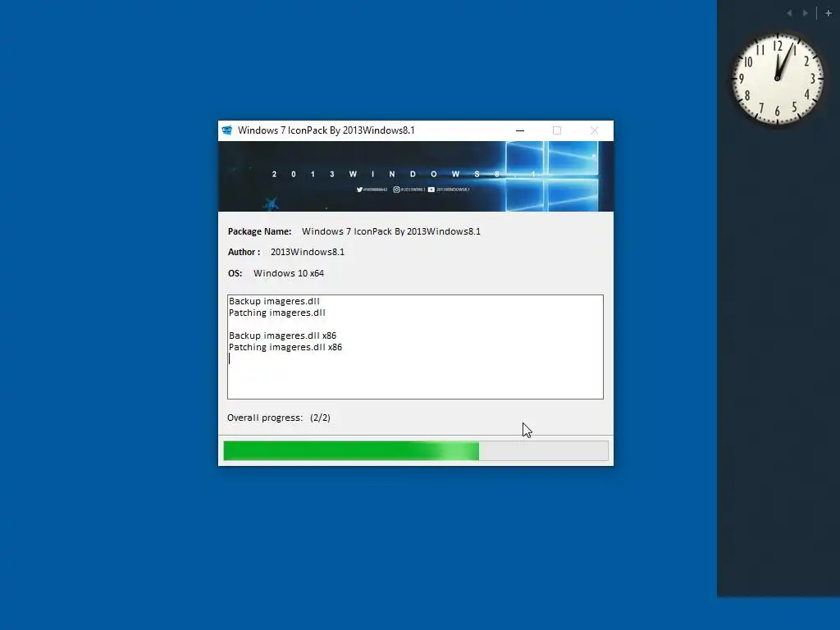Image resolution: width=840 pixels, height=630 pixels.
Task: Click the 'Author :' label
Action: 244,252
